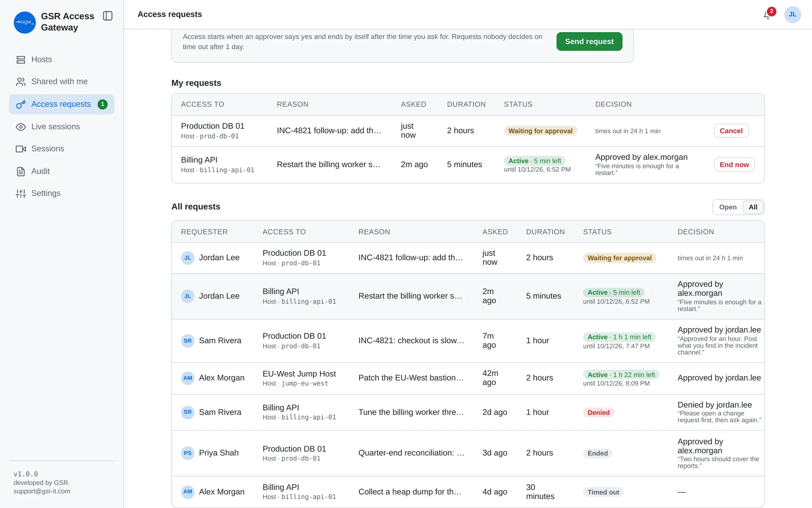The image size is (812, 508).
Task: Click the support@gsr-it.com address
Action: 42,491
